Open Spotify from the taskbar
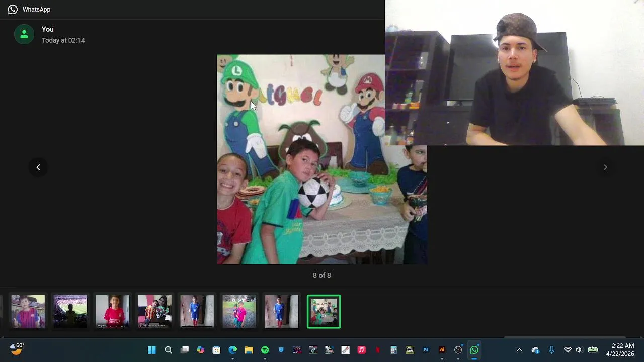The width and height of the screenshot is (644, 362). pos(265,350)
